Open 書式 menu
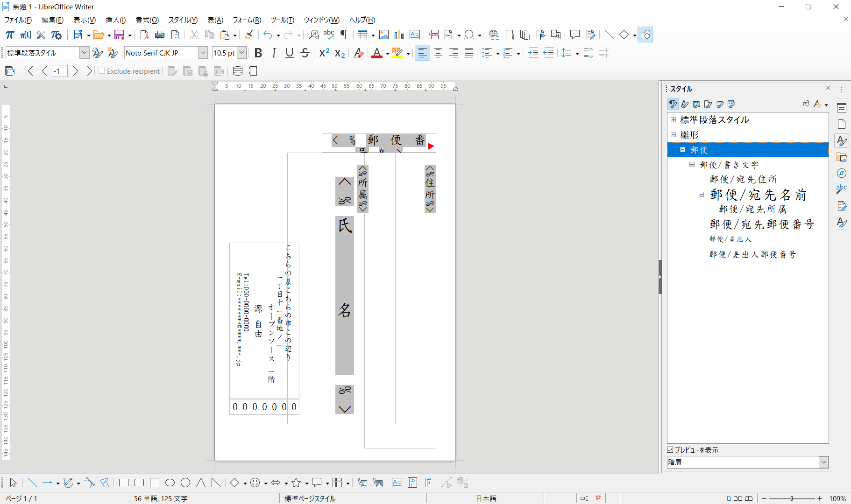The image size is (851, 504). click(x=147, y=20)
